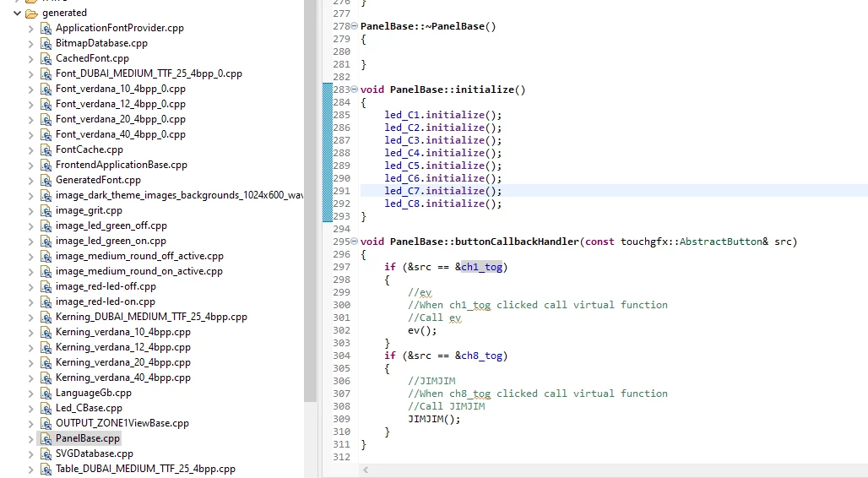
Task: Click the image_grit.cpp file icon
Action: tap(46, 211)
